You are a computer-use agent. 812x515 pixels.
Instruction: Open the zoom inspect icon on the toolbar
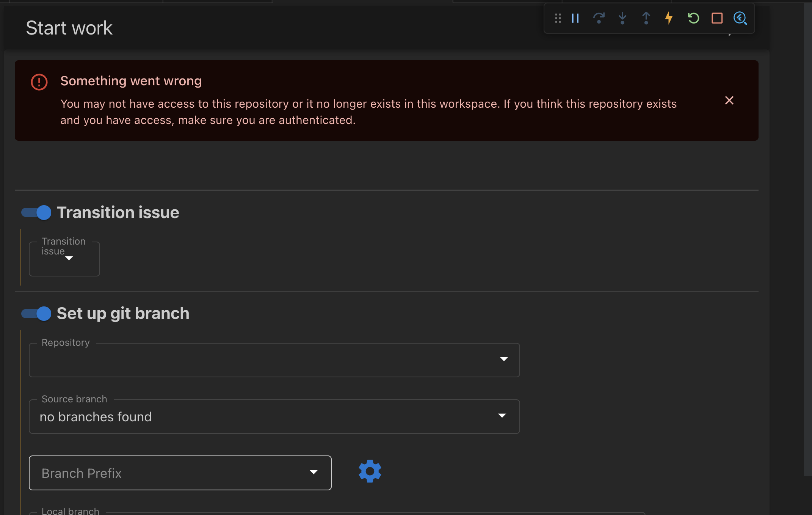pyautogui.click(x=740, y=18)
